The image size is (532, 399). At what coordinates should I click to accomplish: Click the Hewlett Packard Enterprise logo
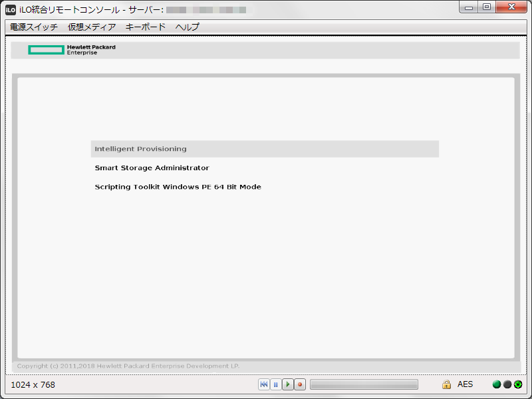click(x=72, y=50)
